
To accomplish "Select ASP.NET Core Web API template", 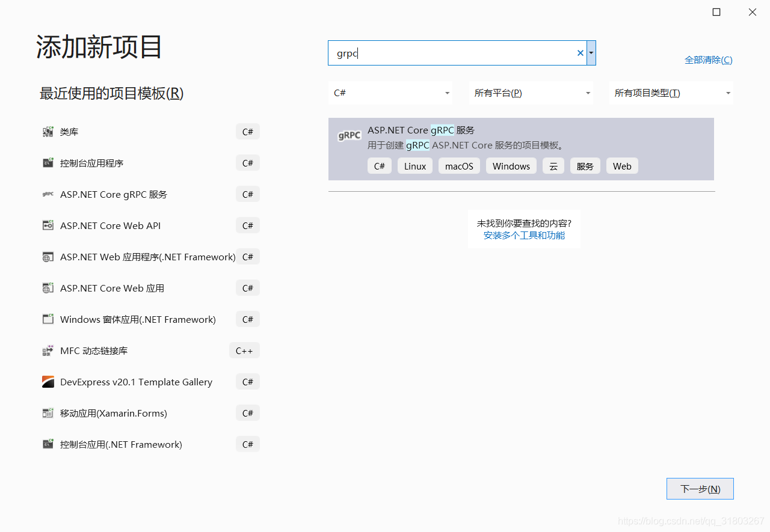I will pyautogui.click(x=150, y=225).
